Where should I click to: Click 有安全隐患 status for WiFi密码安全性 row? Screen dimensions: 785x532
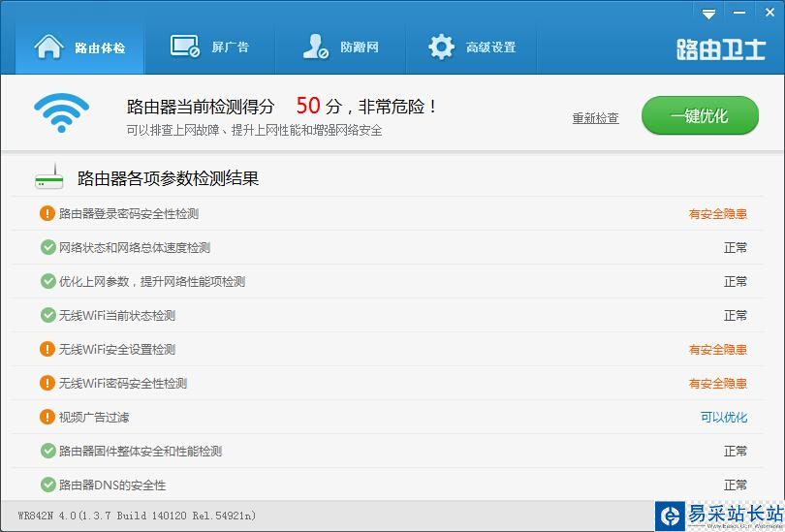[718, 384]
